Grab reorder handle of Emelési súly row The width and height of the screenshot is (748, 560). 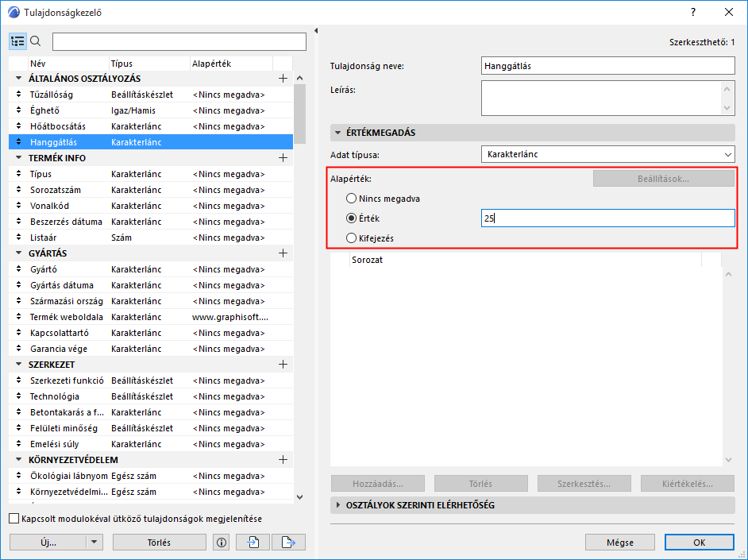[18, 444]
